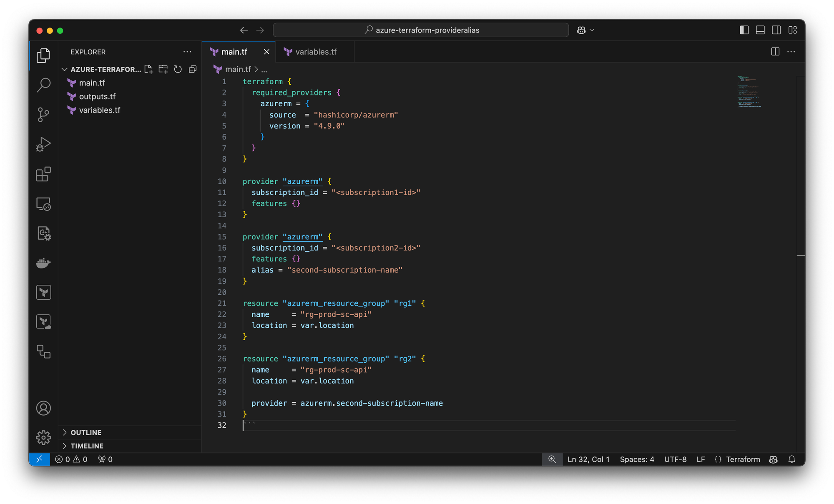Open Manage settings gear

coord(43,437)
